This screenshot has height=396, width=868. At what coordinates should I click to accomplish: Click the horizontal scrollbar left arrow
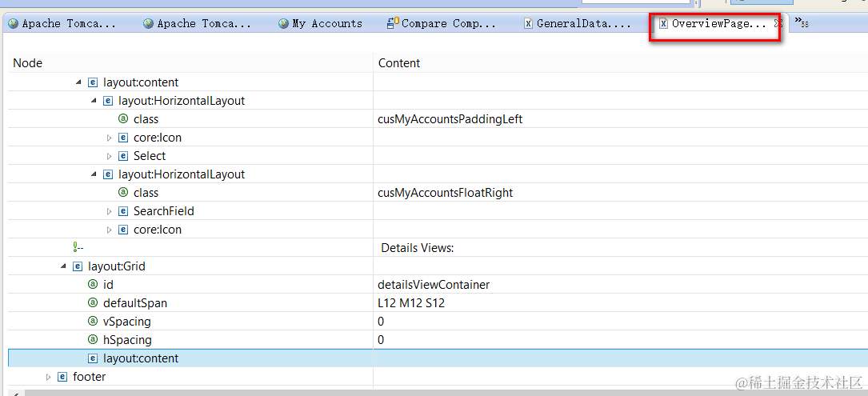(16, 393)
